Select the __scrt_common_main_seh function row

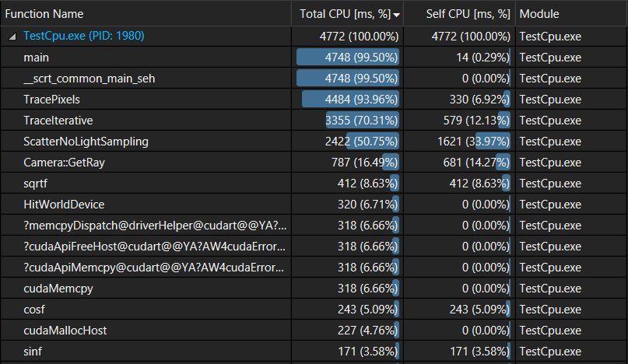tap(314, 79)
